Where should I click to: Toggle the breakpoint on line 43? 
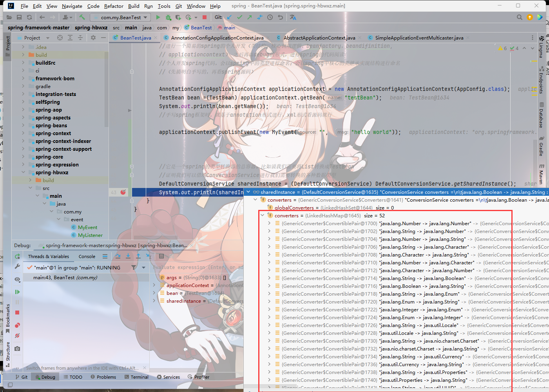[123, 192]
